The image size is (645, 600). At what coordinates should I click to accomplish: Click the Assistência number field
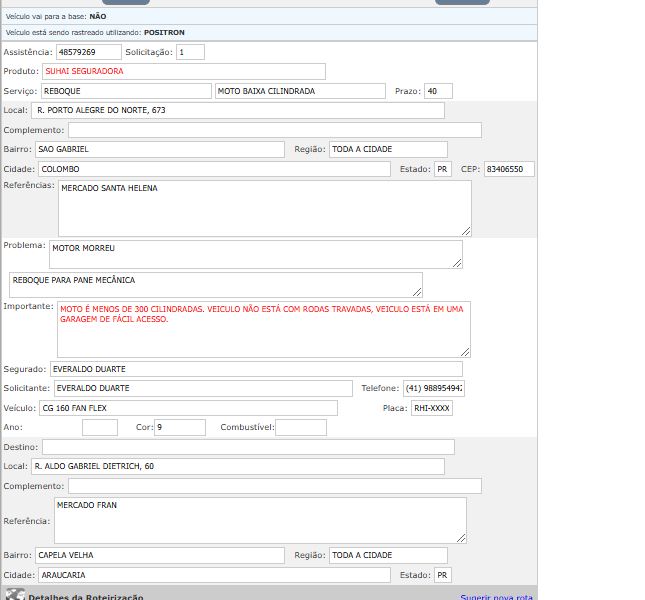(89, 52)
